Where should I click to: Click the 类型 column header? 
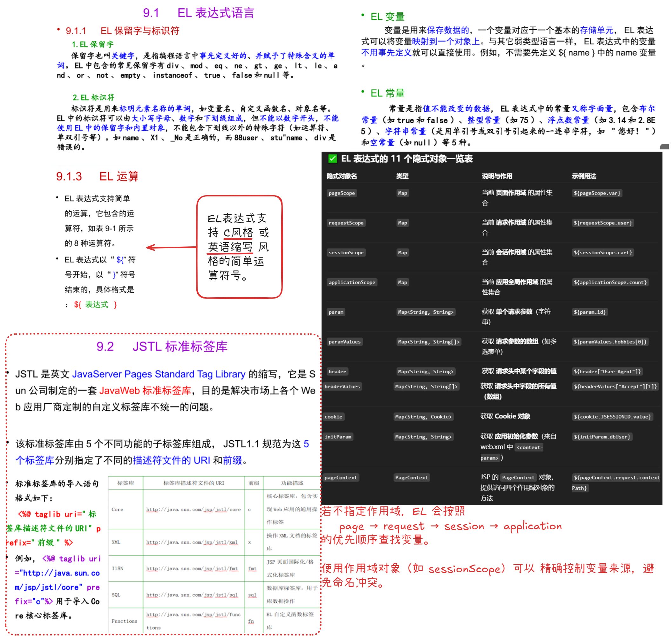point(403,177)
